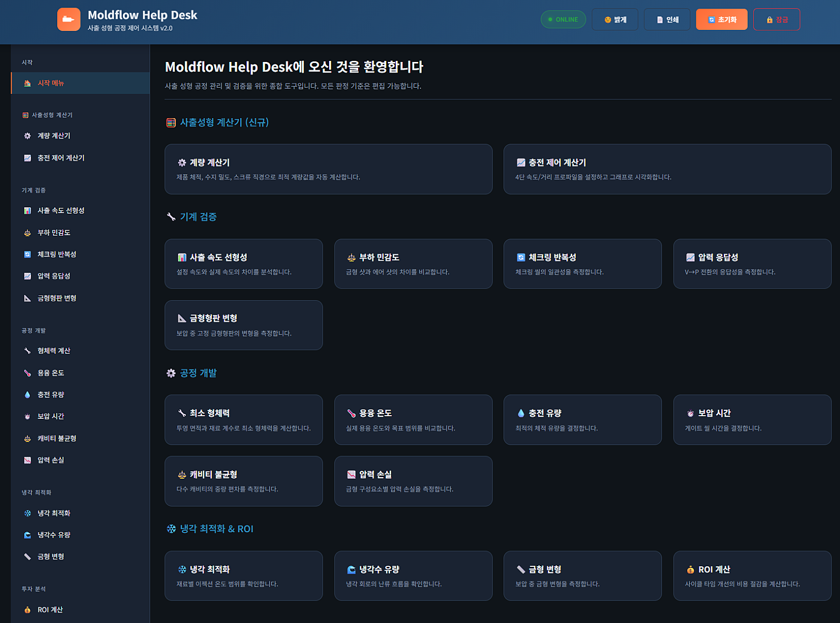This screenshot has width=840, height=623.
Task: Click the bar chart icon beside sidebar 사출 속도 선형성
Action: [x=27, y=210]
